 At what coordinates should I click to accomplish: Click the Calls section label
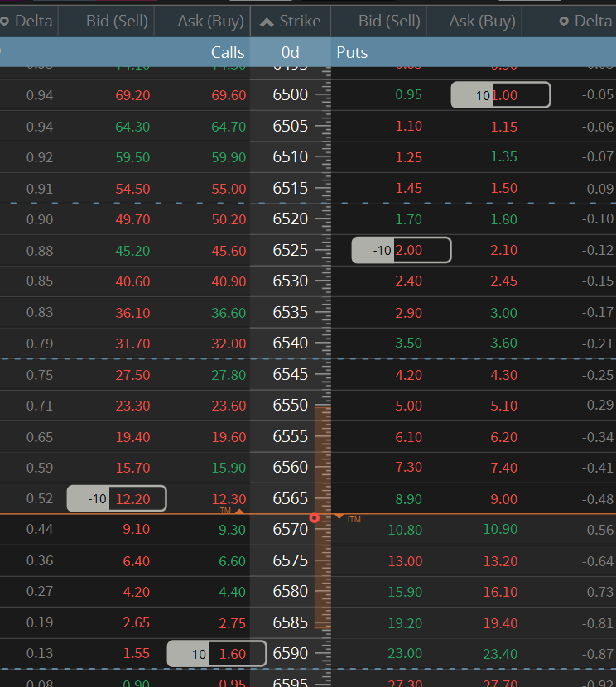[x=228, y=53]
